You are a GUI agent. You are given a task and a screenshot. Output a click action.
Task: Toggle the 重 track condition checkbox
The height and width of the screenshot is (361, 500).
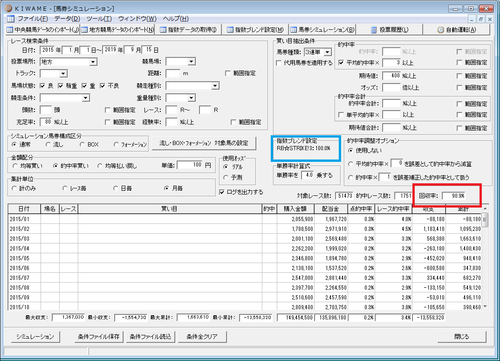(84, 86)
